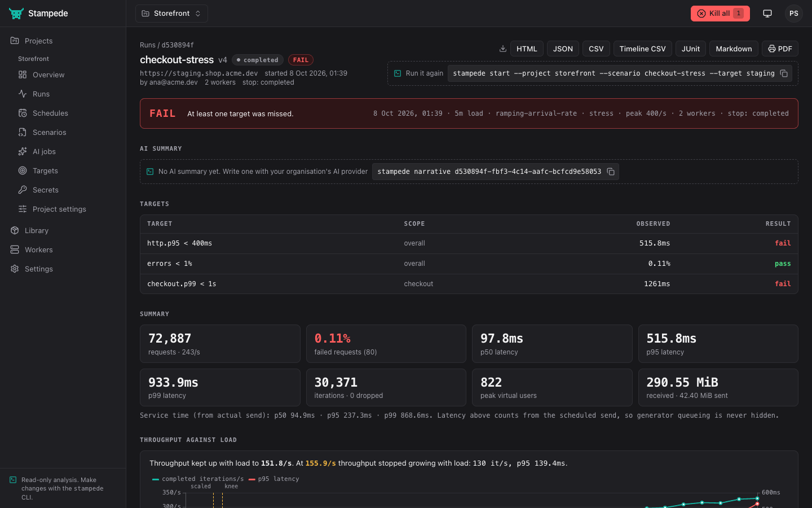This screenshot has width=812, height=508.
Task: Click the p95 latency chart legend
Action: point(274,479)
